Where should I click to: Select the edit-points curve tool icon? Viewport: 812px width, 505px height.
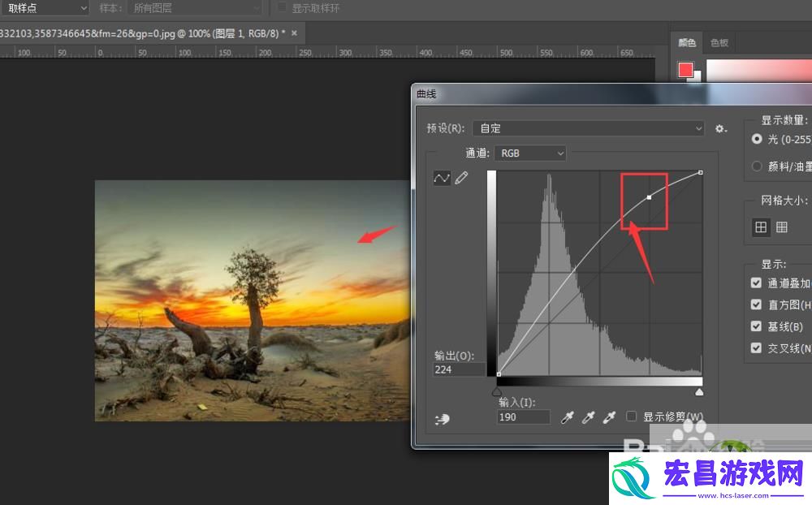[x=442, y=178]
